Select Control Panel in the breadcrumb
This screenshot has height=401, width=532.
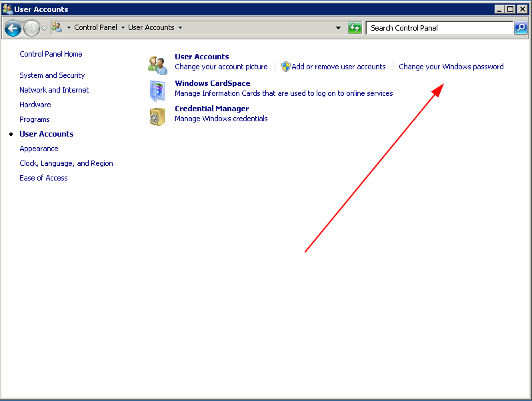click(x=95, y=27)
